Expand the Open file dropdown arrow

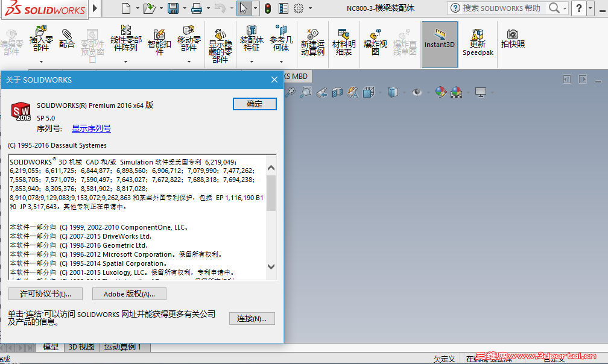click(x=161, y=8)
